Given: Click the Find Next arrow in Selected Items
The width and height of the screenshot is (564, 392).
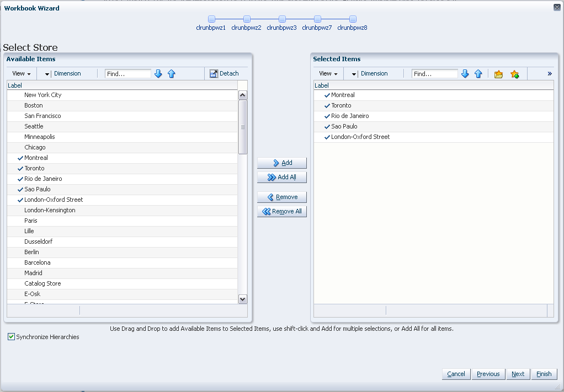Looking at the screenshot, I should coord(465,74).
